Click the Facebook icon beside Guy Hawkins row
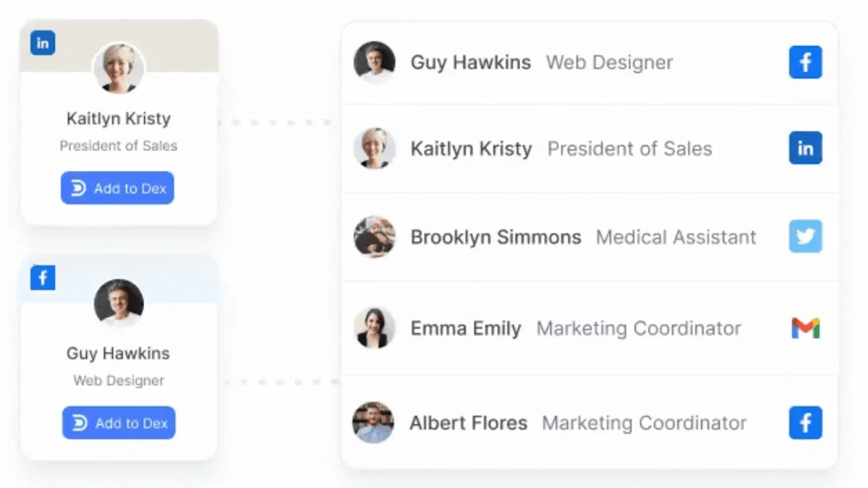 click(805, 62)
